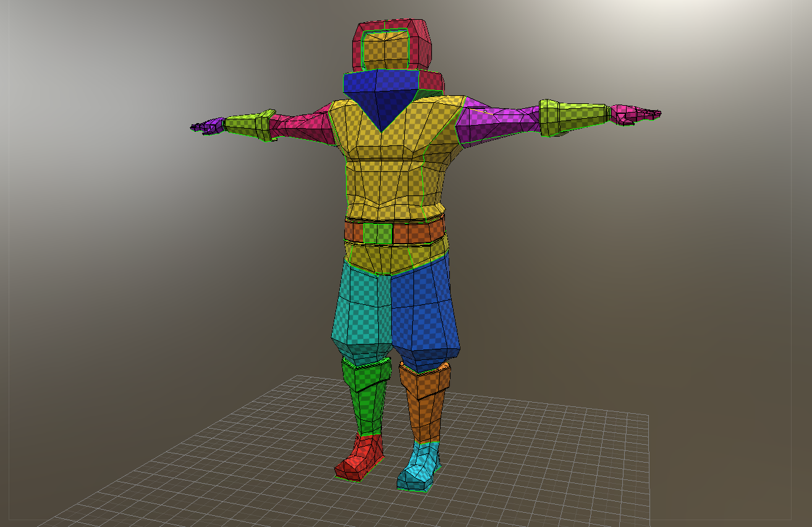Select the blue pant leg
Image resolution: width=812 pixels, height=527 pixels.
tap(425, 315)
